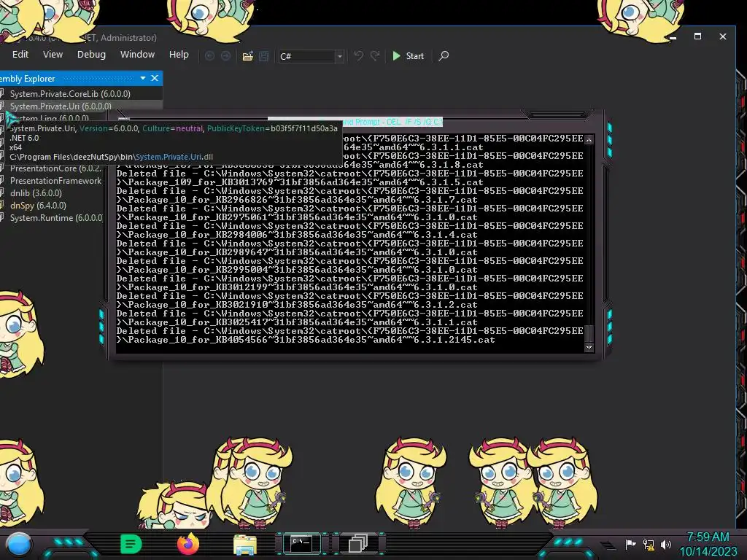747x560 pixels.
Task: Click the navigate forward arrow icon
Action: pos(226,56)
